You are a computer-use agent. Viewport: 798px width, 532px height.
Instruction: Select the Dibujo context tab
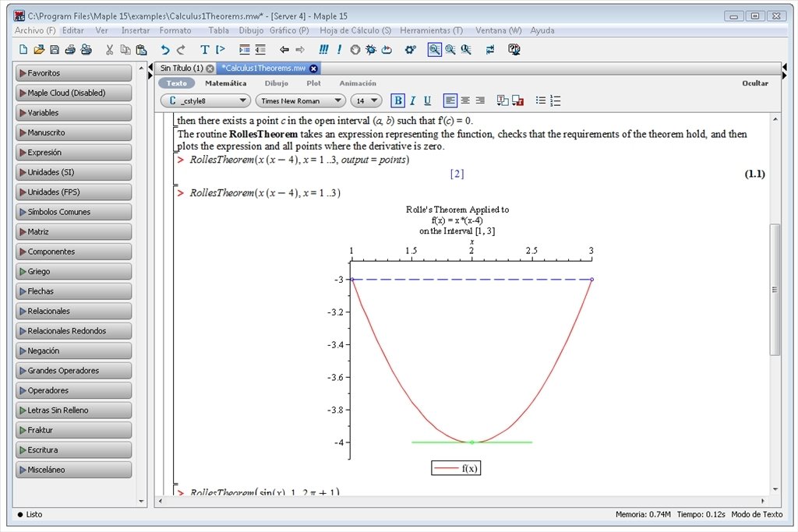pyautogui.click(x=277, y=83)
